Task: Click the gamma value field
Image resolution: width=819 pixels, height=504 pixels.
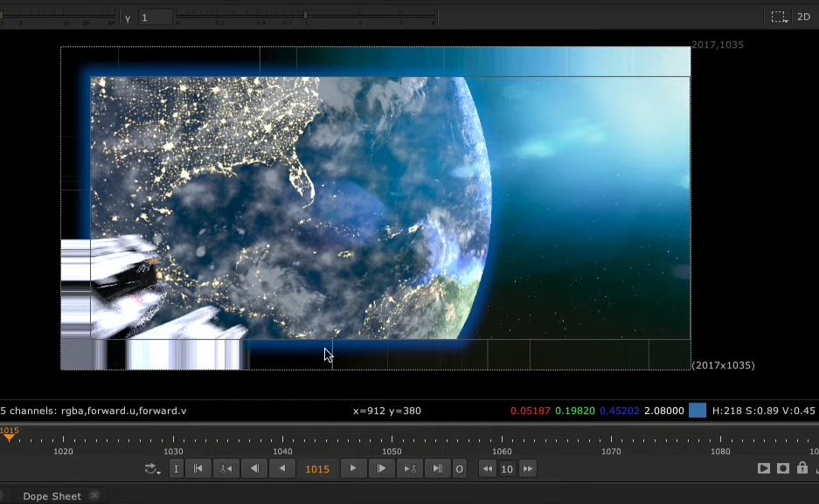Action: click(x=155, y=17)
